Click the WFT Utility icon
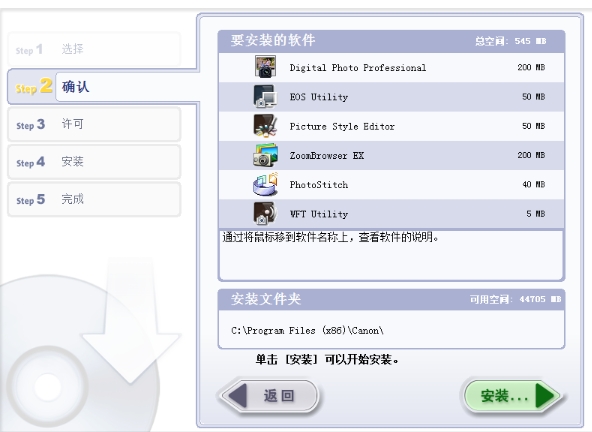Viewport: 592px width, 432px height. point(265,213)
